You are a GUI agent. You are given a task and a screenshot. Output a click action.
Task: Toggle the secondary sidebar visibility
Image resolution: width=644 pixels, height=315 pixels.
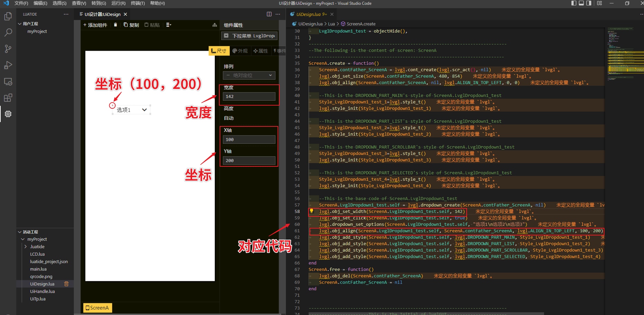coord(588,3)
